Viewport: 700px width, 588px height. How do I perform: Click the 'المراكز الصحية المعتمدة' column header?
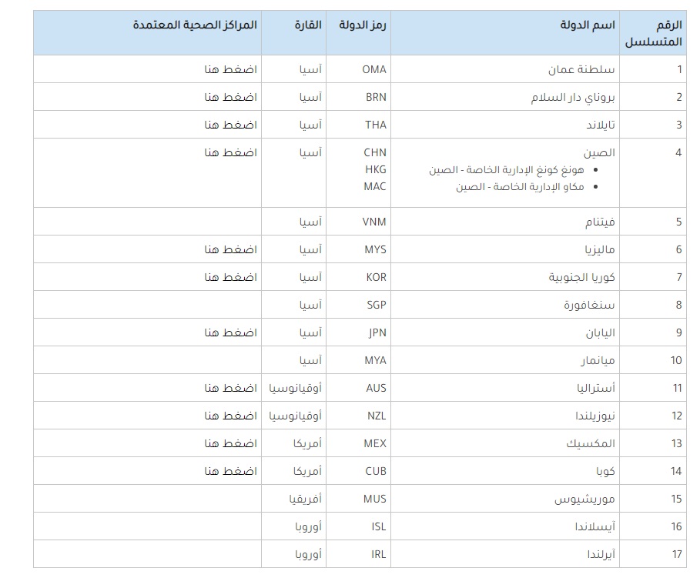point(195,25)
